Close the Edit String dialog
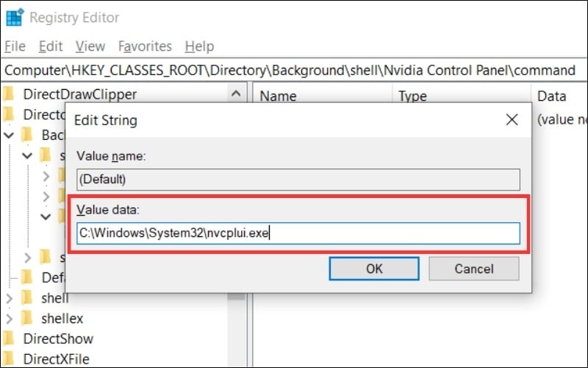The height and width of the screenshot is (368, 588). coord(512,119)
